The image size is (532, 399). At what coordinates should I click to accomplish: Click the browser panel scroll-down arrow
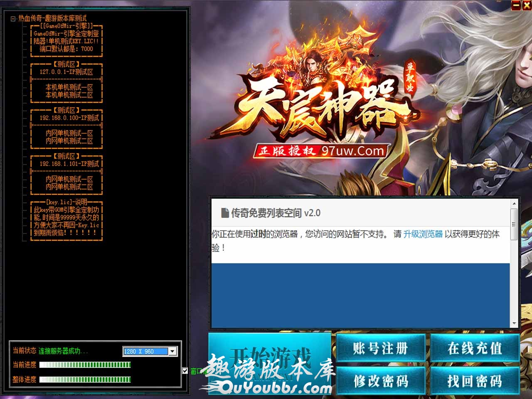tap(514, 323)
